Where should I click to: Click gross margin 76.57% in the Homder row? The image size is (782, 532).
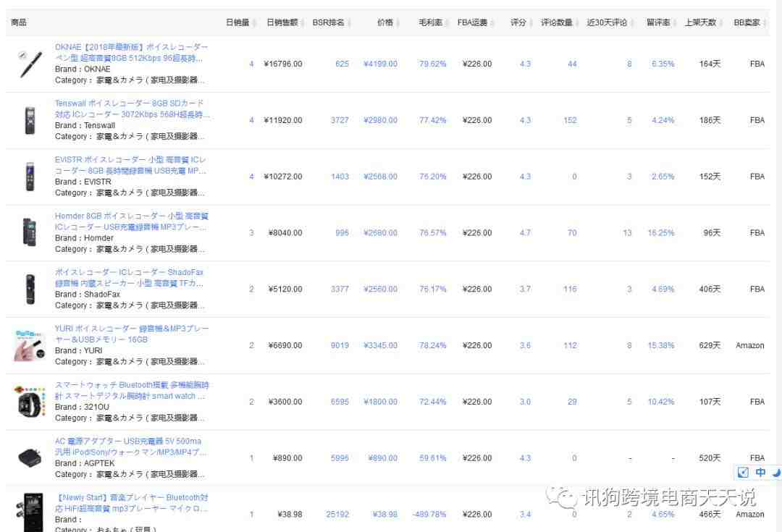432,233
